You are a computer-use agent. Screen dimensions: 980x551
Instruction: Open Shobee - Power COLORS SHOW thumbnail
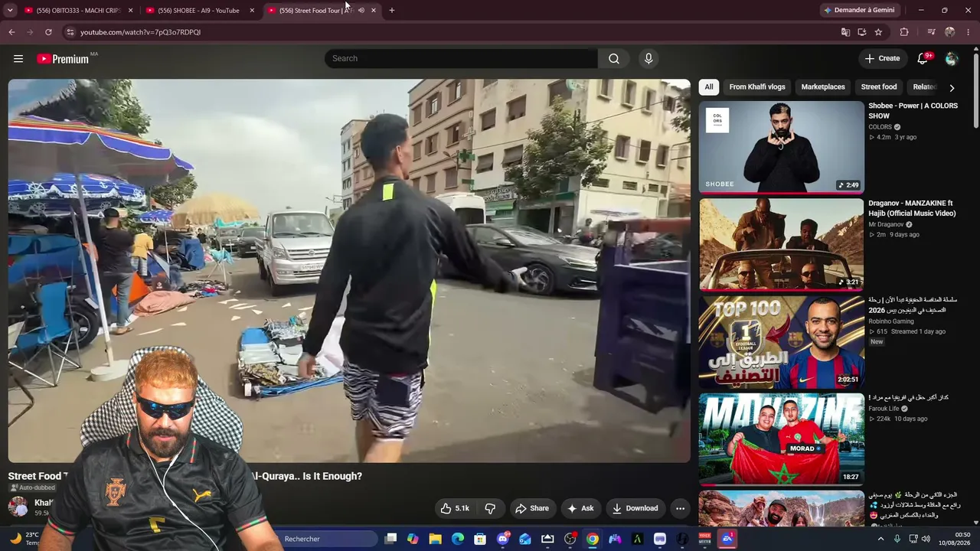coord(782,146)
